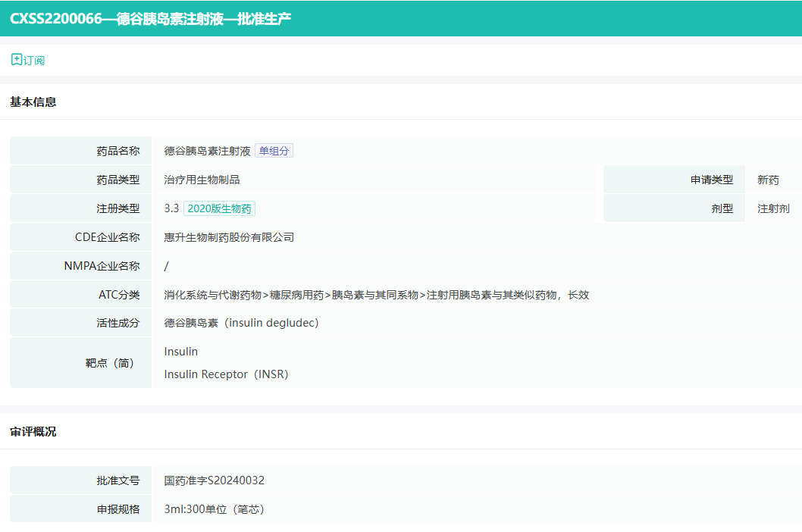The height and width of the screenshot is (532, 802).
Task: Click ATC category 消化系统与代谢药物
Action: pos(212,295)
